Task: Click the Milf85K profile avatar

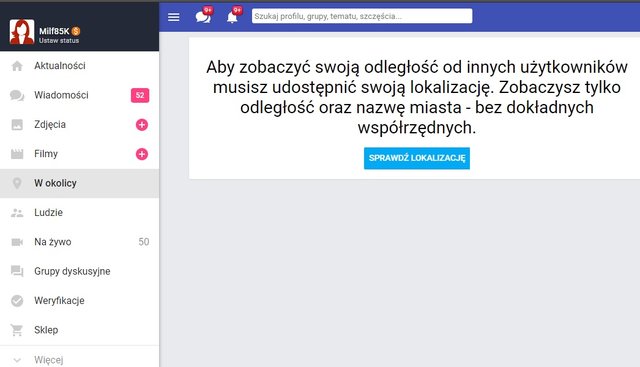Action: (22, 31)
